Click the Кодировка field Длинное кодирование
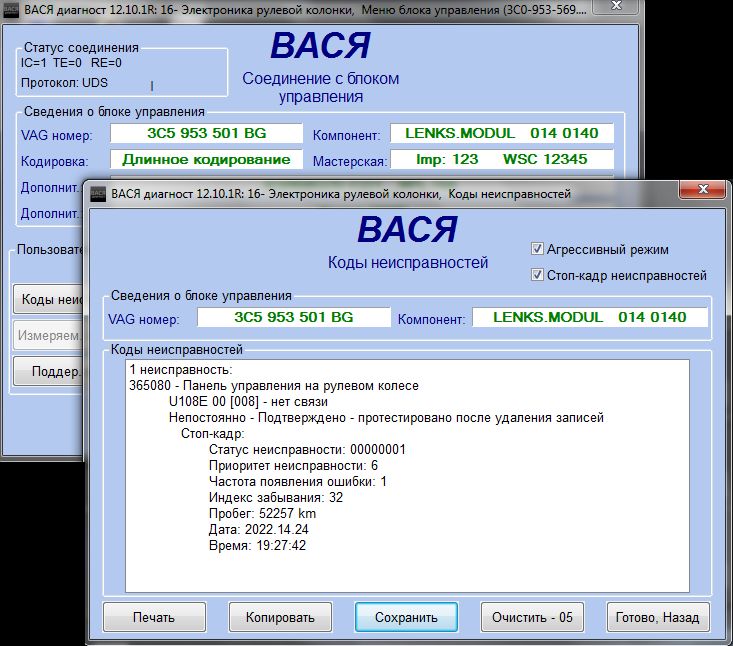Viewport: 733px width, 646px height. (x=207, y=159)
